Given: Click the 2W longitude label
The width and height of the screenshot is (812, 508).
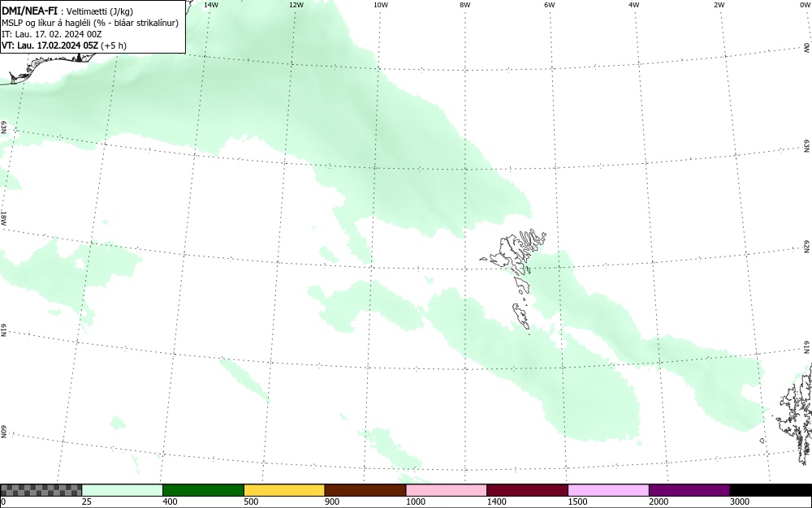Looking at the screenshot, I should point(719,5).
